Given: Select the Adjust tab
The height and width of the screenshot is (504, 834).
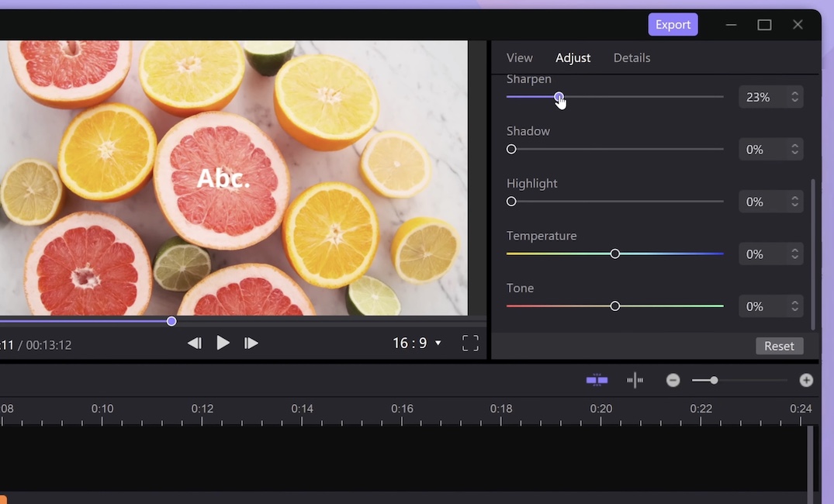Looking at the screenshot, I should [x=573, y=57].
